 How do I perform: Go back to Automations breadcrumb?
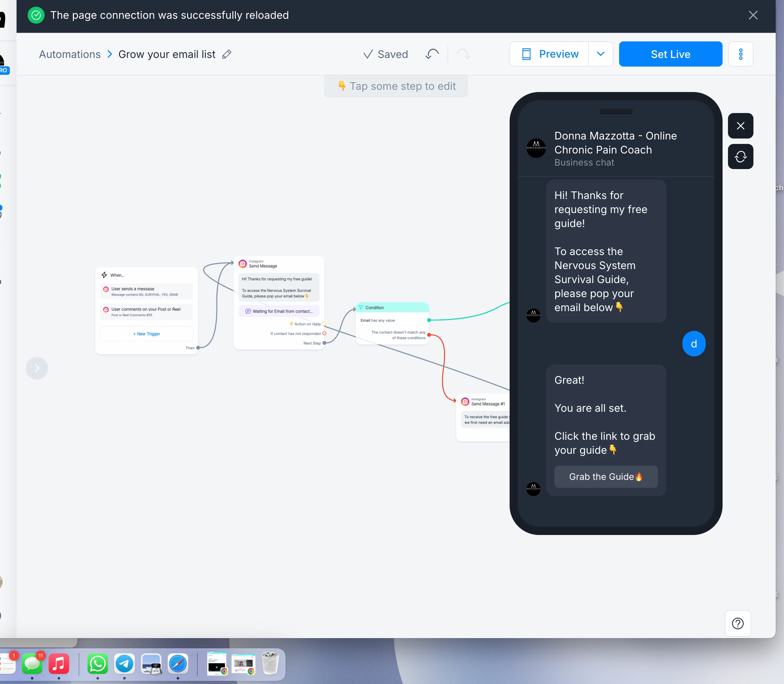(70, 54)
